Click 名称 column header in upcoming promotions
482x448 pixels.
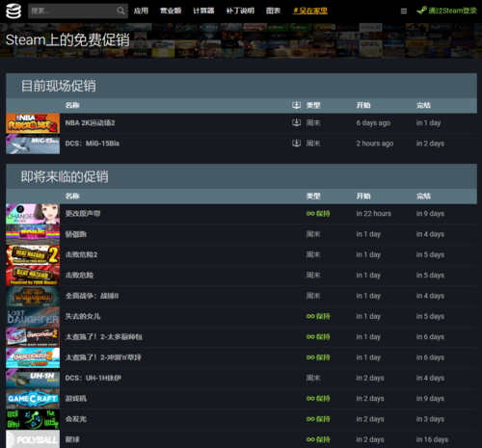(72, 196)
